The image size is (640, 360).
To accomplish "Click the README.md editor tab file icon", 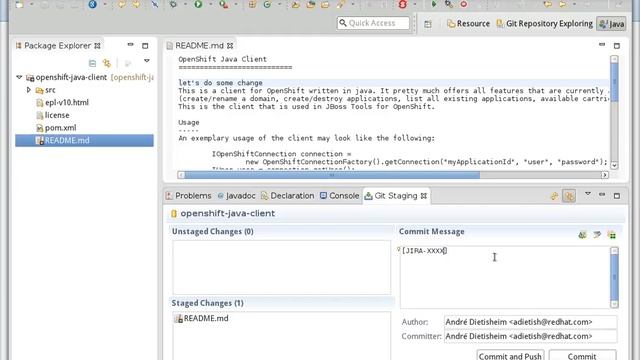I will pyautogui.click(x=169, y=46).
